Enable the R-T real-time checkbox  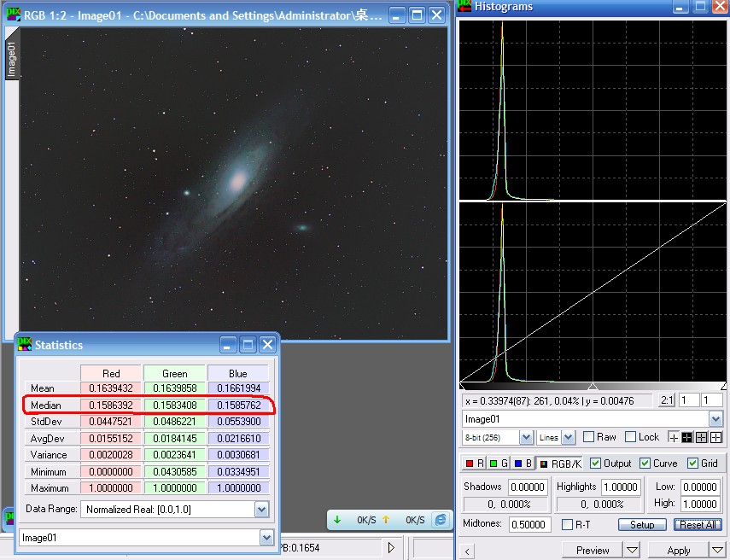568,524
